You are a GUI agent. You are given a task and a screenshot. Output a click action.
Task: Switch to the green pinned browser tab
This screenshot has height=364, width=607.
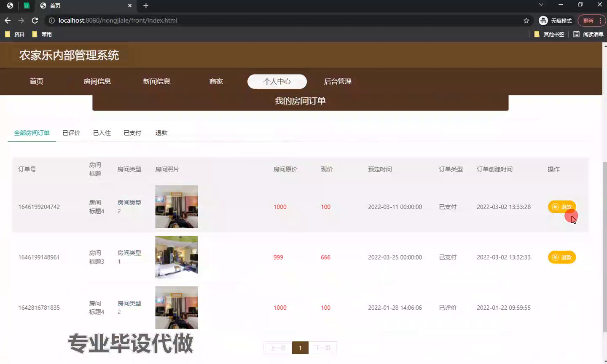coord(27,5)
